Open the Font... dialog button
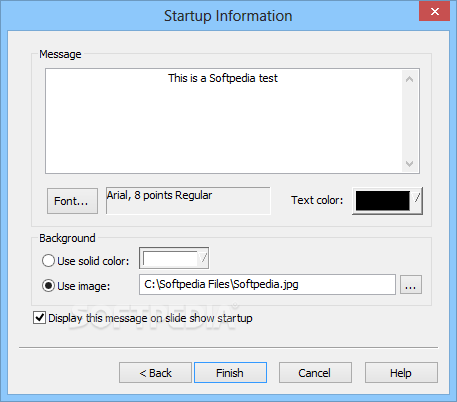Image resolution: width=457 pixels, height=402 pixels. pos(72,201)
